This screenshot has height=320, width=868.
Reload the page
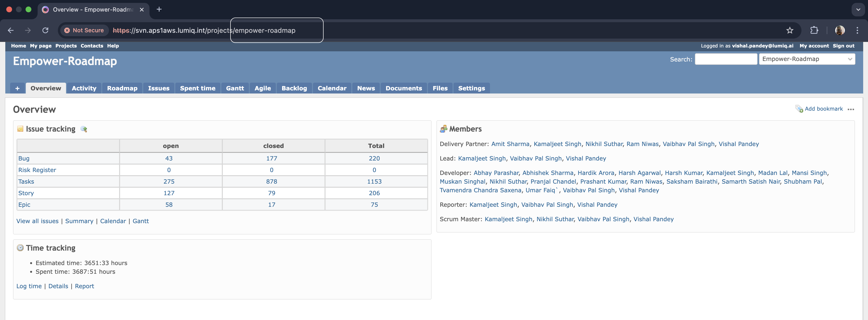point(46,30)
